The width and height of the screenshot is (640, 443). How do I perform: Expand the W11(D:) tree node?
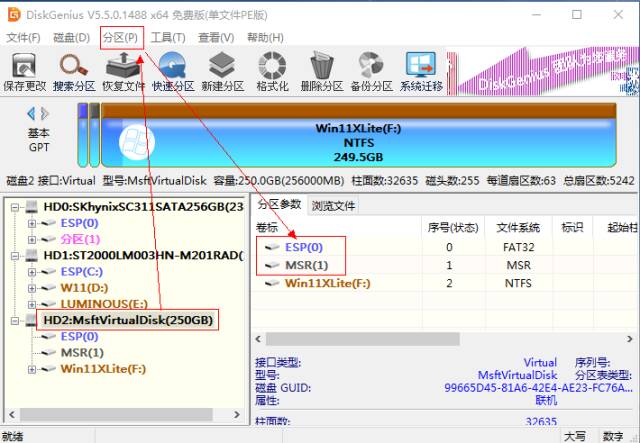pos(32,288)
